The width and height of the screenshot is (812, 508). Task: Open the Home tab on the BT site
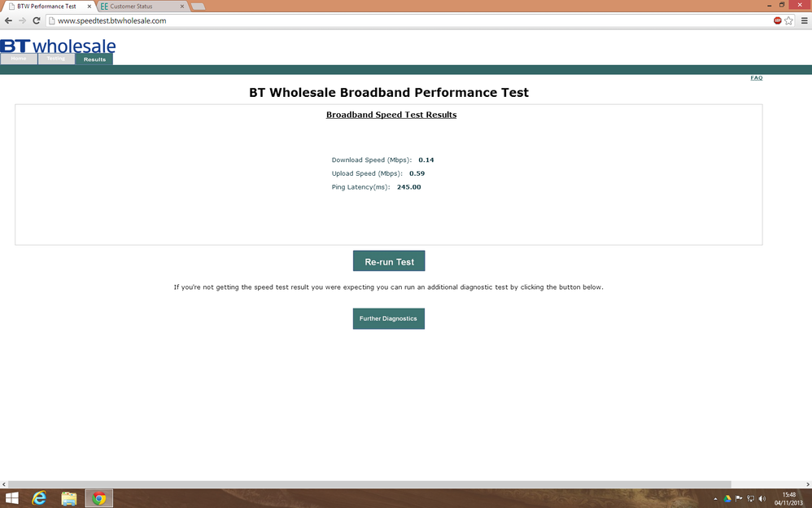click(x=18, y=59)
